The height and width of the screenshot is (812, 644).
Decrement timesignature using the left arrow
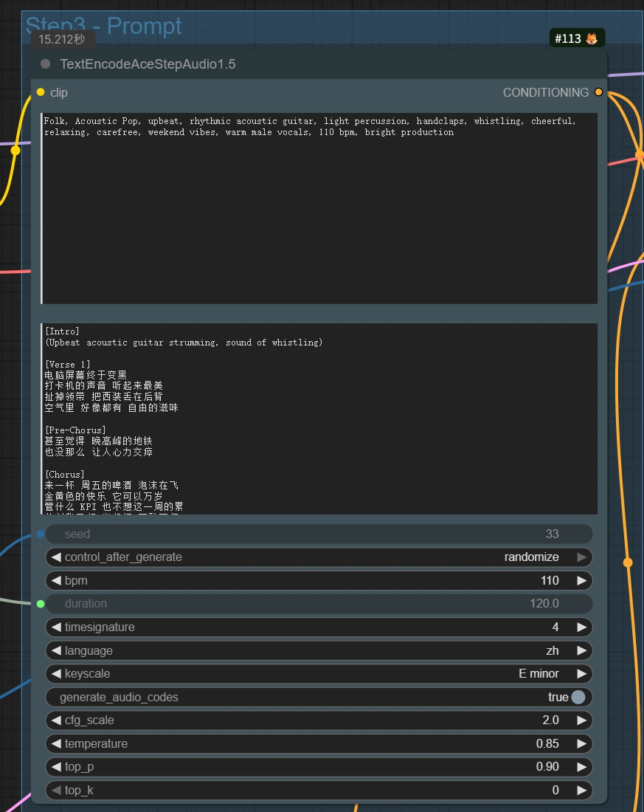pos(55,627)
